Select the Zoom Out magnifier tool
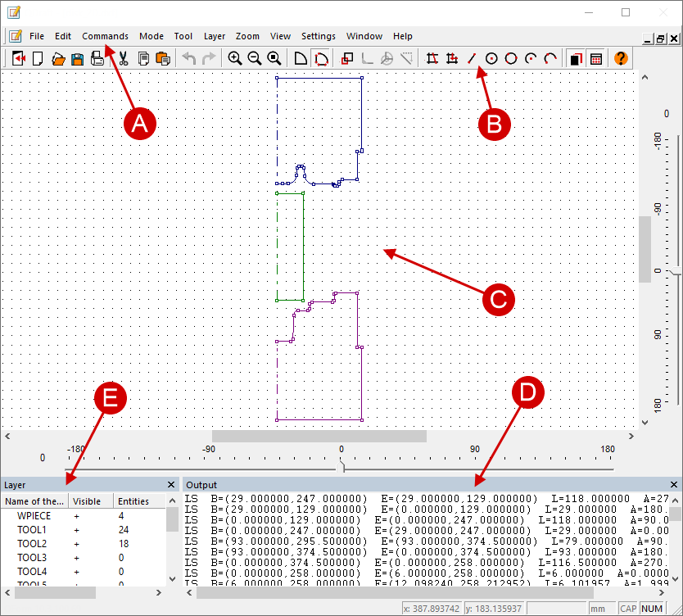 pos(255,59)
